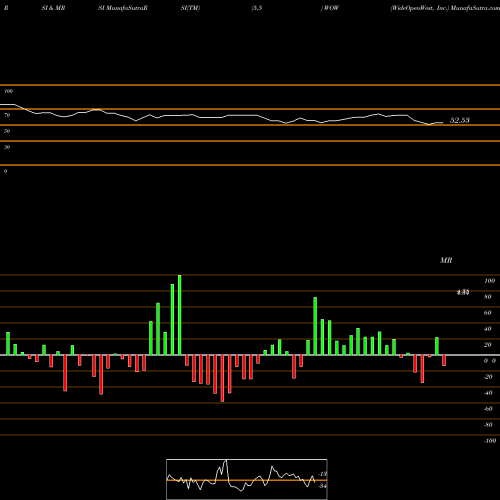Click the MR axis label 40
500x500 pixels.
[x=488, y=329]
